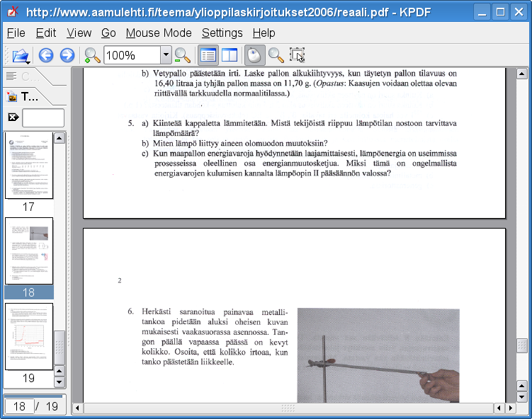
Task: Go to the previous page with back arrow
Action: [46, 55]
